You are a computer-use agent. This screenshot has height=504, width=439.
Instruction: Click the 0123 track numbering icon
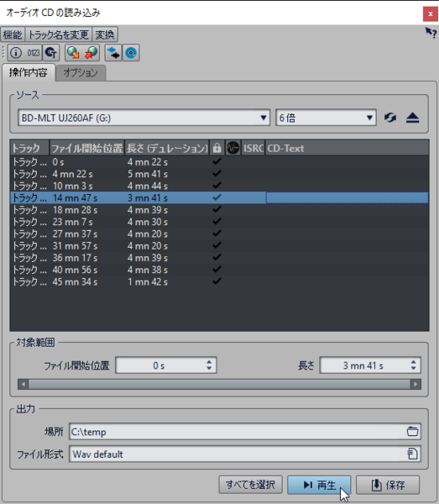tap(33, 53)
